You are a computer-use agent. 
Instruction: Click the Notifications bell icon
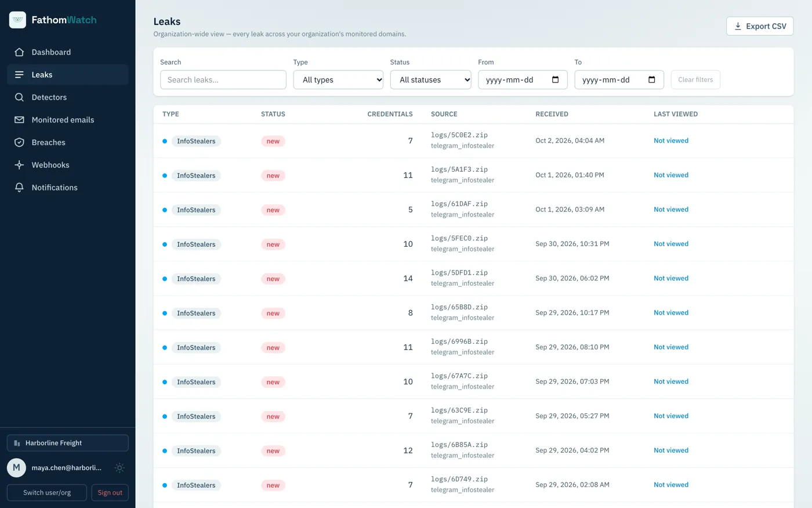click(19, 188)
